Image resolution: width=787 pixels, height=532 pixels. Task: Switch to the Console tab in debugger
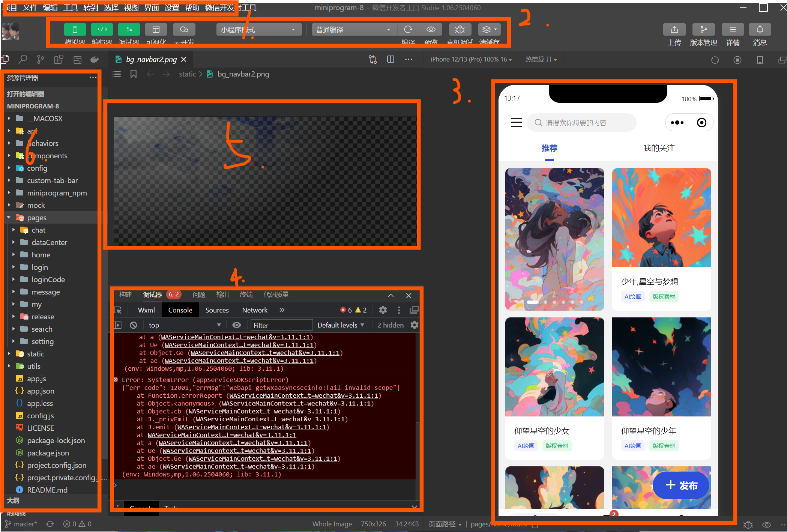180,310
